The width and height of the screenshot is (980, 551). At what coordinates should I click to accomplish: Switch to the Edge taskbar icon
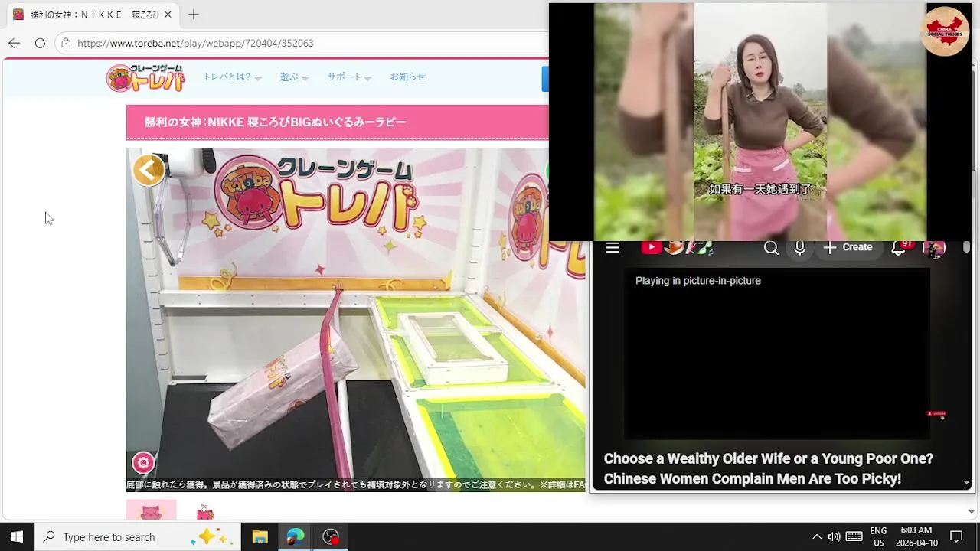coord(295,536)
